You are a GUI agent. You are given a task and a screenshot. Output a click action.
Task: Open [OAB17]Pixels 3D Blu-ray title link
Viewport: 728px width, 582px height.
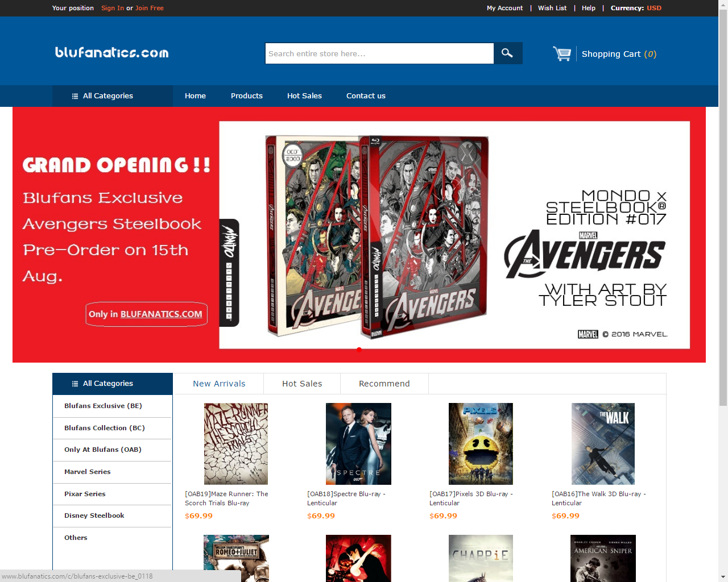(471, 498)
